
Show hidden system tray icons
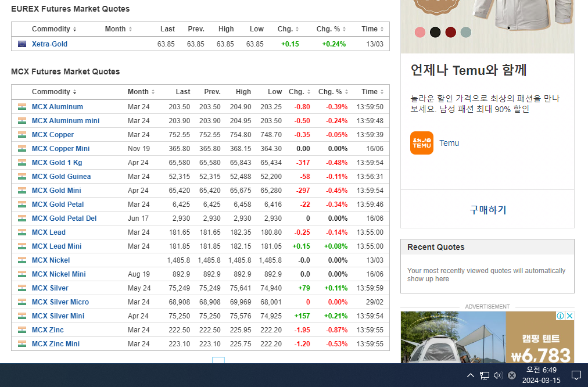point(470,375)
